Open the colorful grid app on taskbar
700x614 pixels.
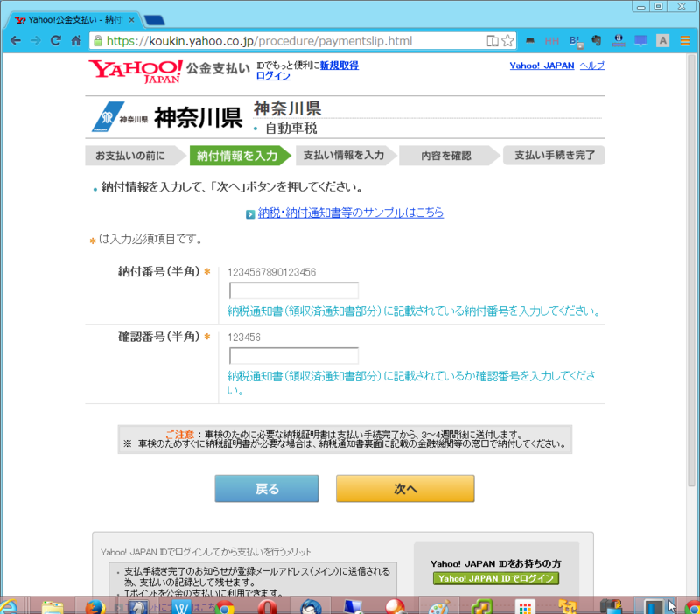coord(525,607)
